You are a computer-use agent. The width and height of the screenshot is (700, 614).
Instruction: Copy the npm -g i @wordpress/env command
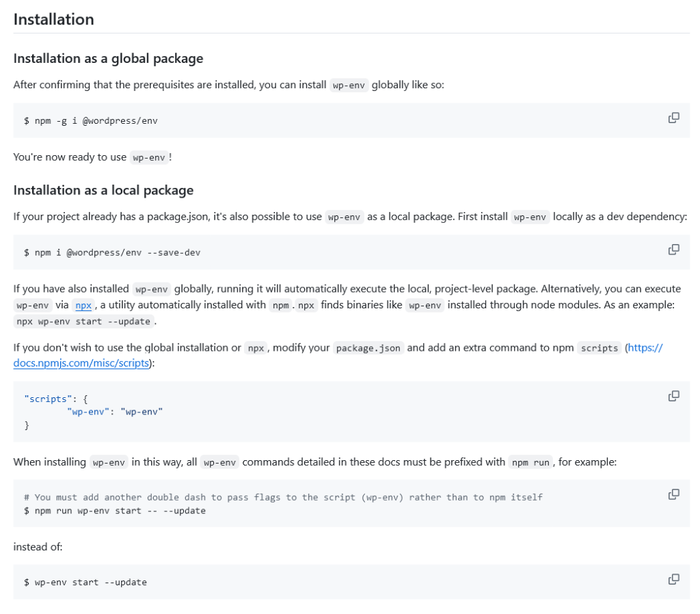[x=673, y=118]
